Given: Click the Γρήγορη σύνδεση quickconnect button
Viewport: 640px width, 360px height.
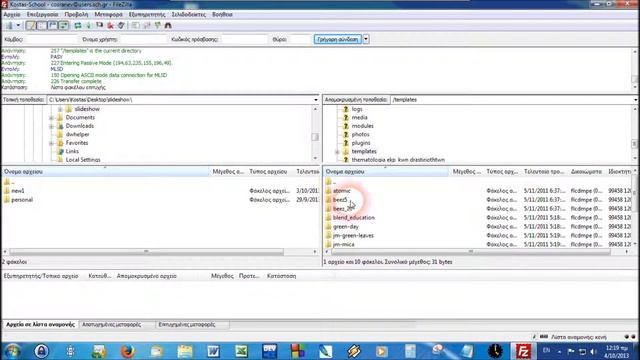Looking at the screenshot, I should [x=338, y=39].
